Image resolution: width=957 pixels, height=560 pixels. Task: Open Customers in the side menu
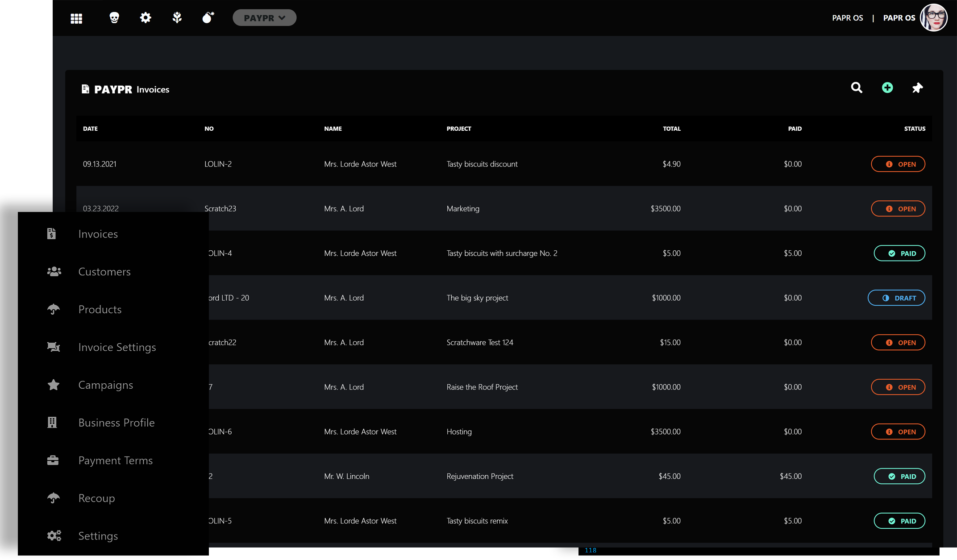[104, 272]
